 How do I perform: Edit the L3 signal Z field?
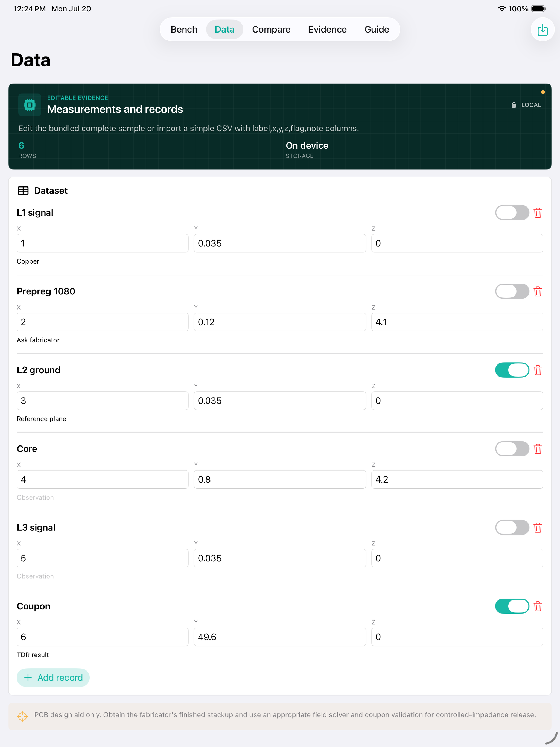(x=457, y=558)
